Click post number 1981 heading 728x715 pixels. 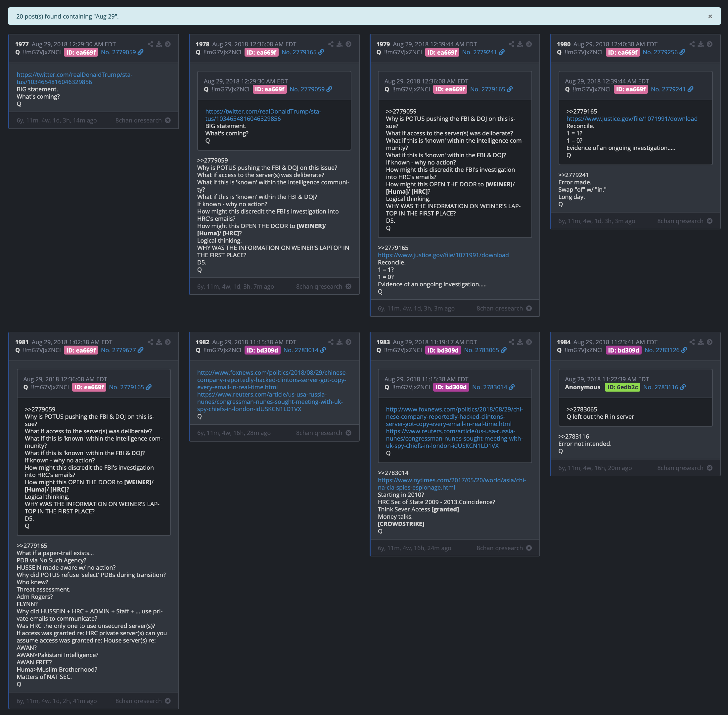coord(22,342)
